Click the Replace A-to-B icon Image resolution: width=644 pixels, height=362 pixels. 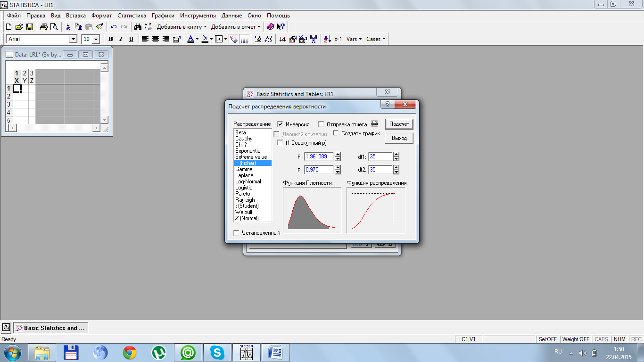point(148,27)
